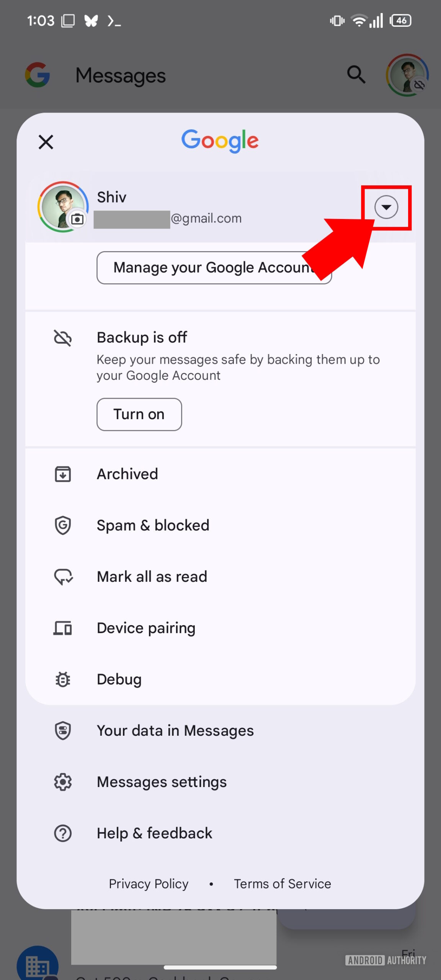Open the Privacy Policy link

(149, 884)
